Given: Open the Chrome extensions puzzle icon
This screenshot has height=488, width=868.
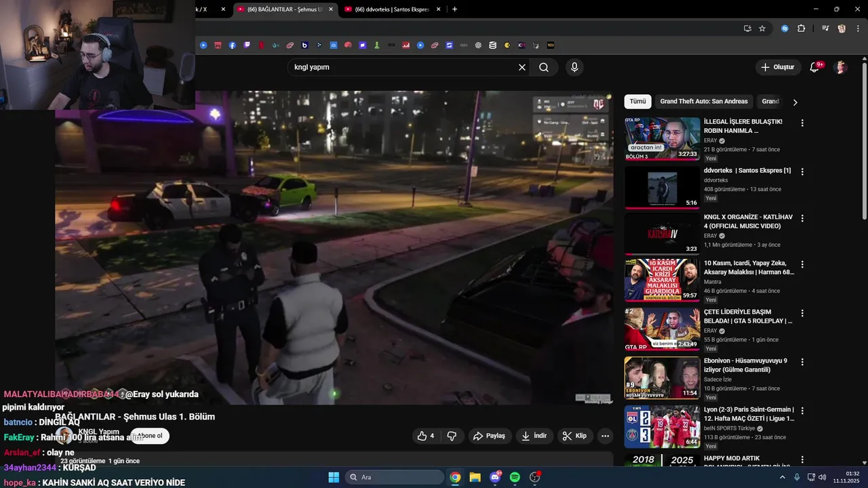Looking at the screenshot, I should click(x=801, y=28).
